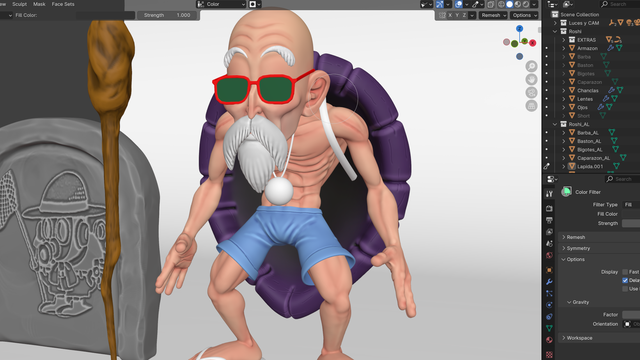Toggle perspective/orthographic grid icon
This screenshot has height=360, width=640.
531,106
